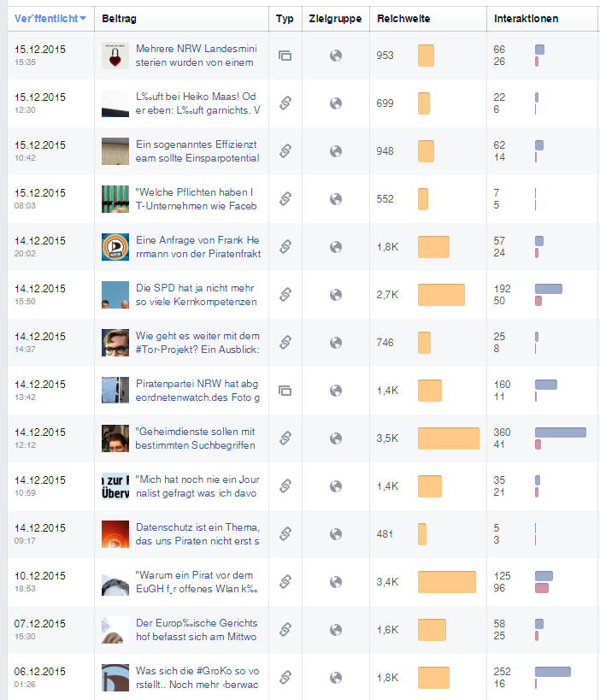Click globe audience icon for Effizienzteam post

coord(336,151)
